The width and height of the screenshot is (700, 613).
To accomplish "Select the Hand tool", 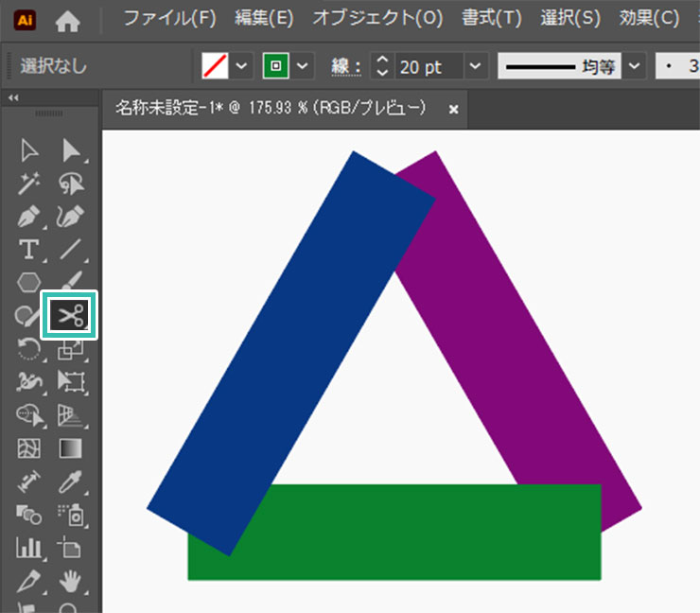I will (71, 580).
